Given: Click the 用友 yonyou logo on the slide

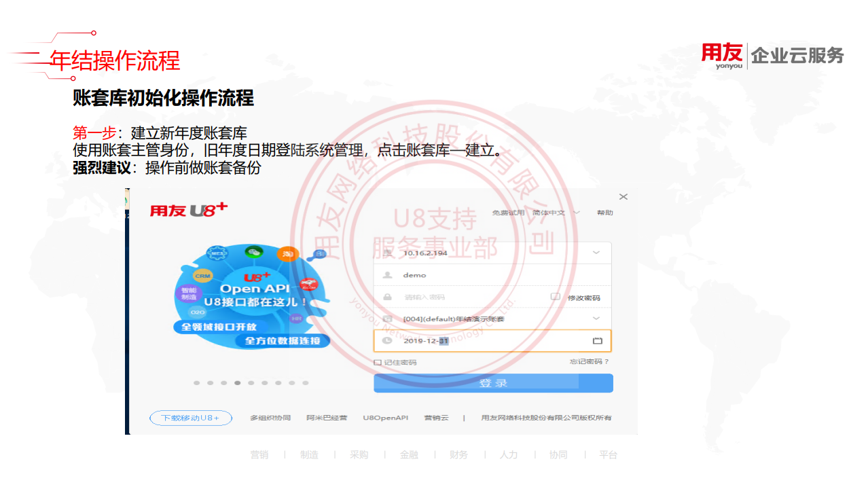Looking at the screenshot, I should coord(723,56).
